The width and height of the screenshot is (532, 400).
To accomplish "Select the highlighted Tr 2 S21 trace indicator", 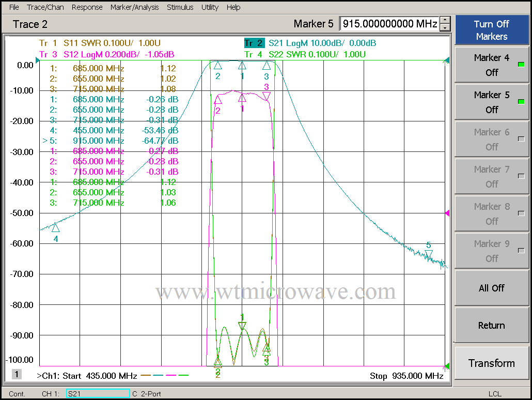I will coord(254,43).
